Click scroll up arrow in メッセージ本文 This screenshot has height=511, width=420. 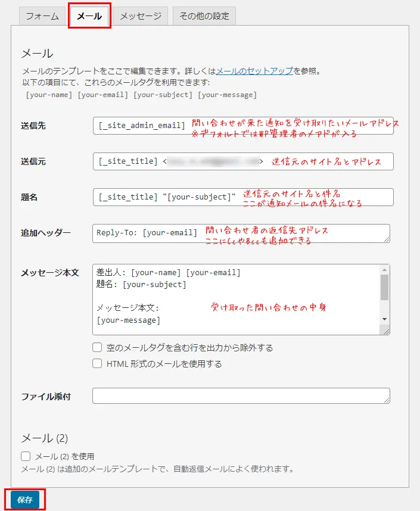(x=385, y=269)
